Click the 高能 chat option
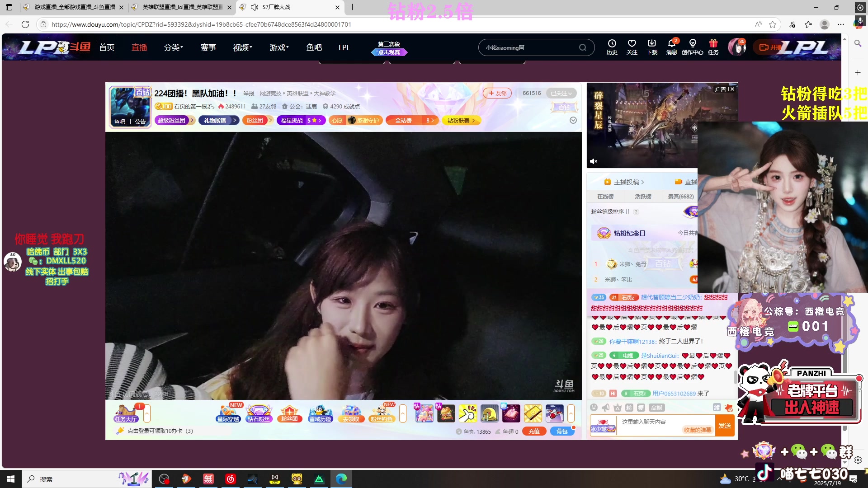868x488 pixels. (x=656, y=408)
